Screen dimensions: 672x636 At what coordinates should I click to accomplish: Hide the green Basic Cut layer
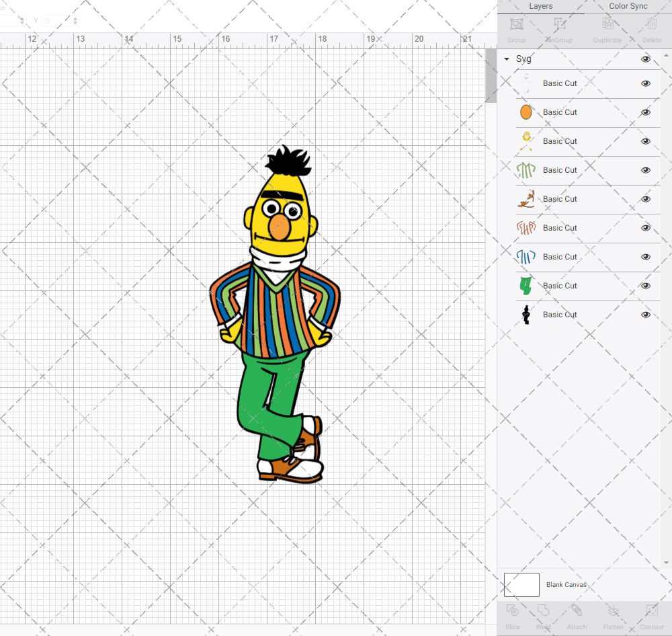click(646, 285)
